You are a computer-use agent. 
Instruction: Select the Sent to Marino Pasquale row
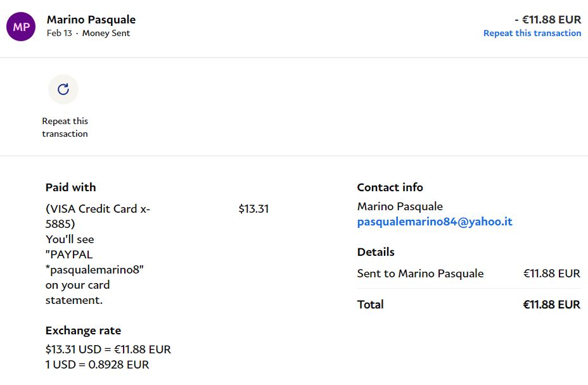coord(420,274)
